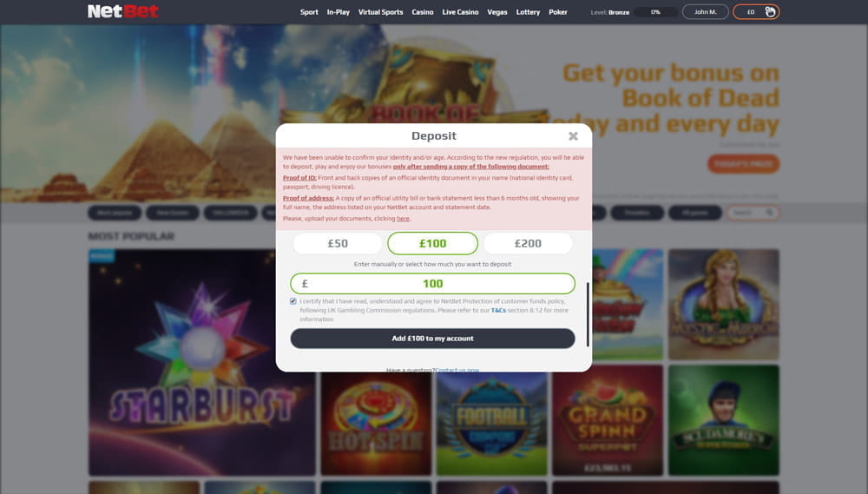Image resolution: width=868 pixels, height=494 pixels.
Task: Open the balance deposit icon in the header
Action: click(770, 11)
